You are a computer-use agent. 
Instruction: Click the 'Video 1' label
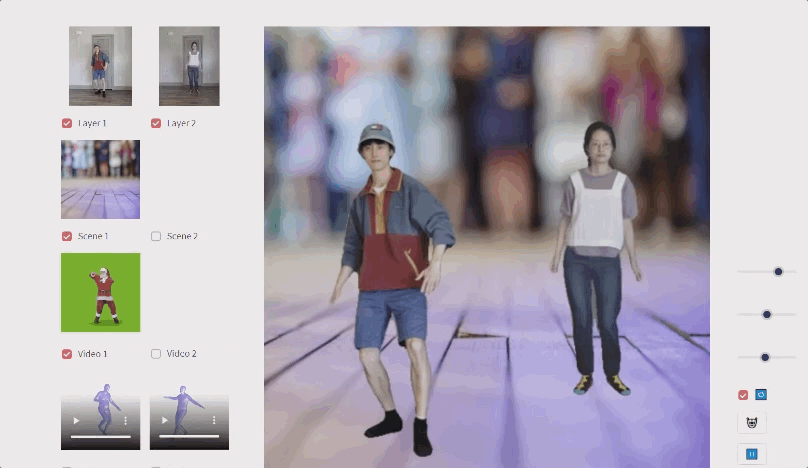[92, 354]
